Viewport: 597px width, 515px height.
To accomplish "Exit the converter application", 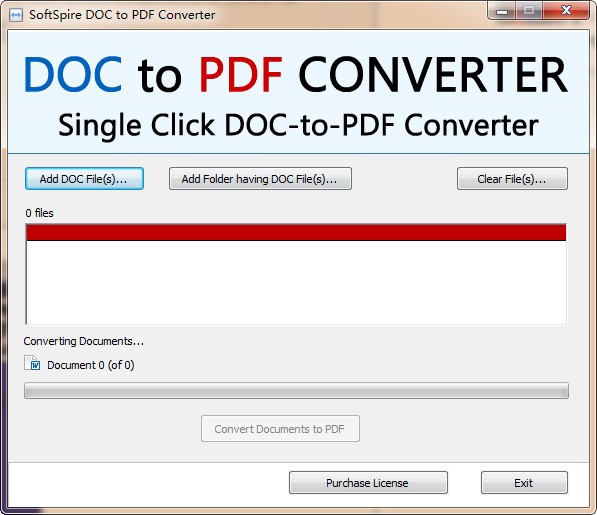I will tap(524, 483).
